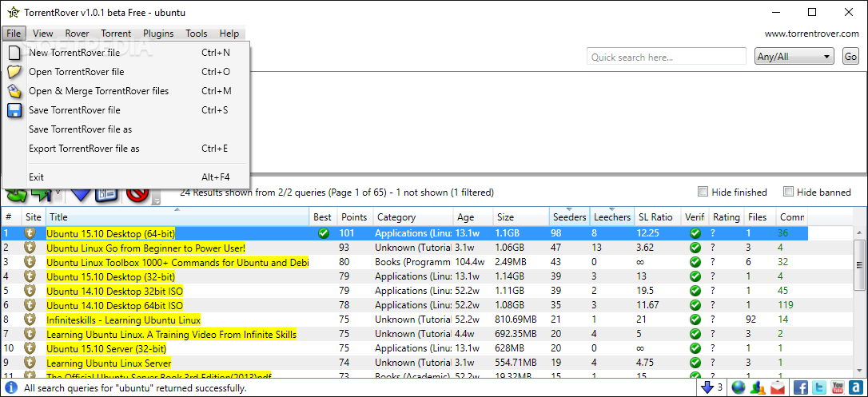The image size is (868, 397).
Task: Open the www.torrentrover.com link
Action: [x=811, y=34]
